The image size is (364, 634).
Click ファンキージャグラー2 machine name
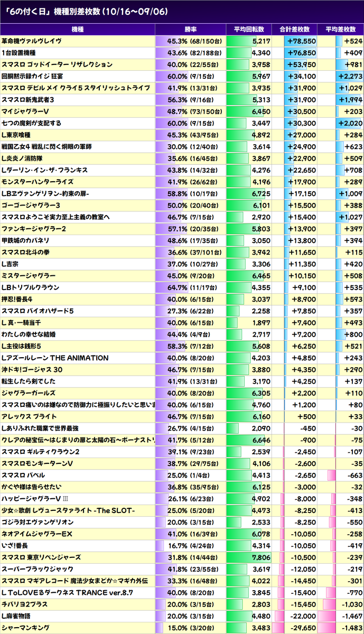(x=34, y=228)
